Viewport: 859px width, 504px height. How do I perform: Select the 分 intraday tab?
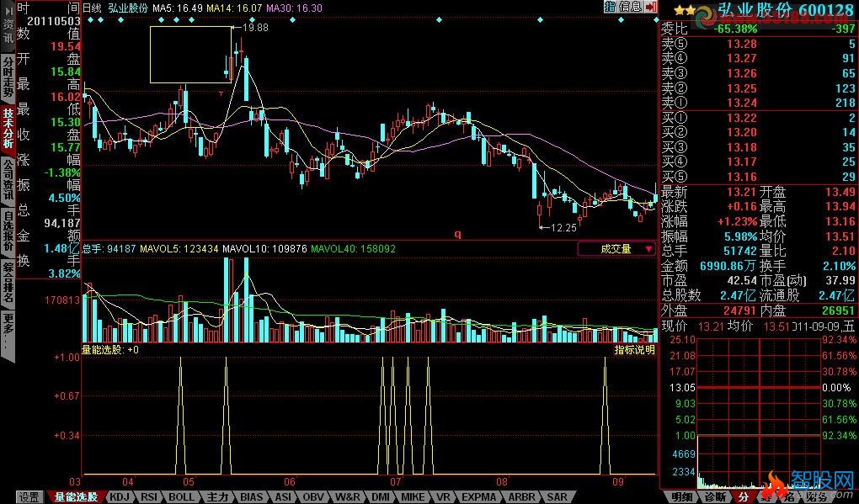pyautogui.click(x=744, y=497)
